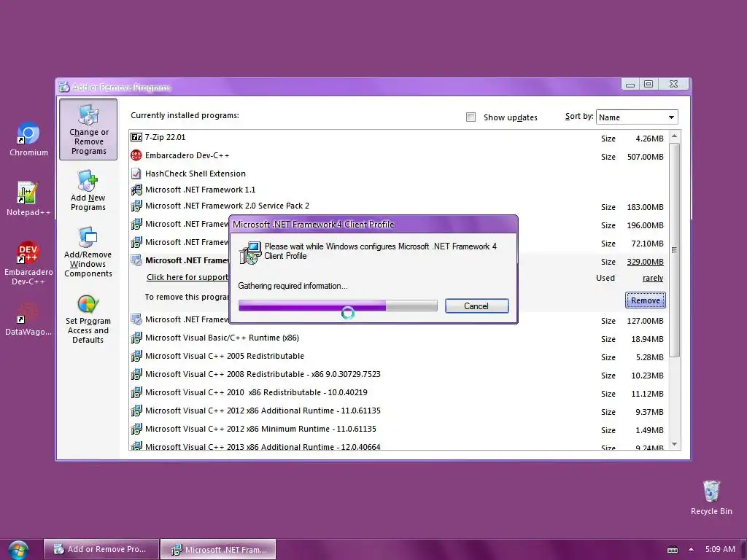Click the installer icon in the .NET dialog
The width and height of the screenshot is (747, 560).
(250, 253)
